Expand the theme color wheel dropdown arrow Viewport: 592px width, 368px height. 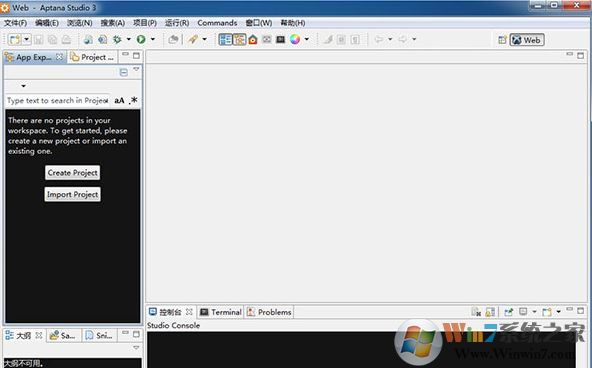click(307, 39)
